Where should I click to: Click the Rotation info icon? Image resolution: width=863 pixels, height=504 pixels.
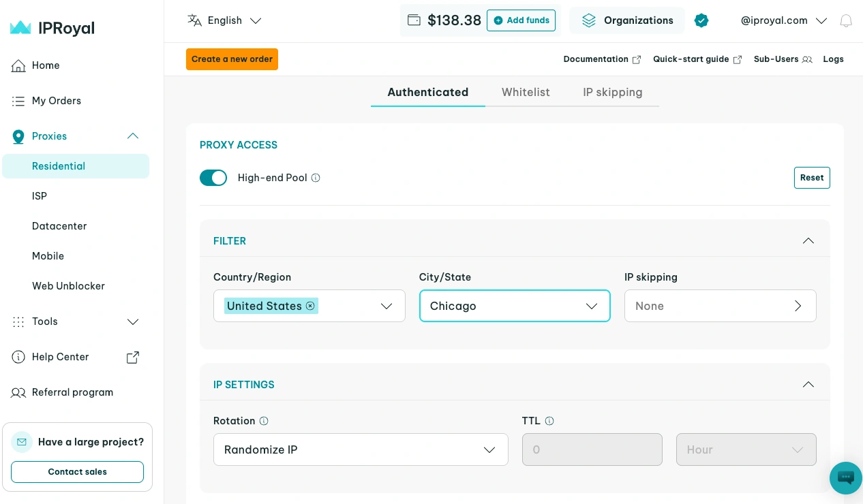click(x=264, y=421)
